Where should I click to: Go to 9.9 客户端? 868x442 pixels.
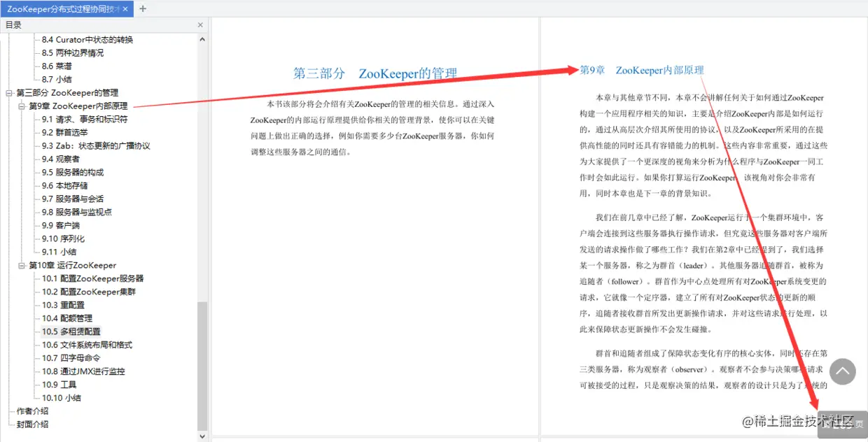pyautogui.click(x=60, y=226)
